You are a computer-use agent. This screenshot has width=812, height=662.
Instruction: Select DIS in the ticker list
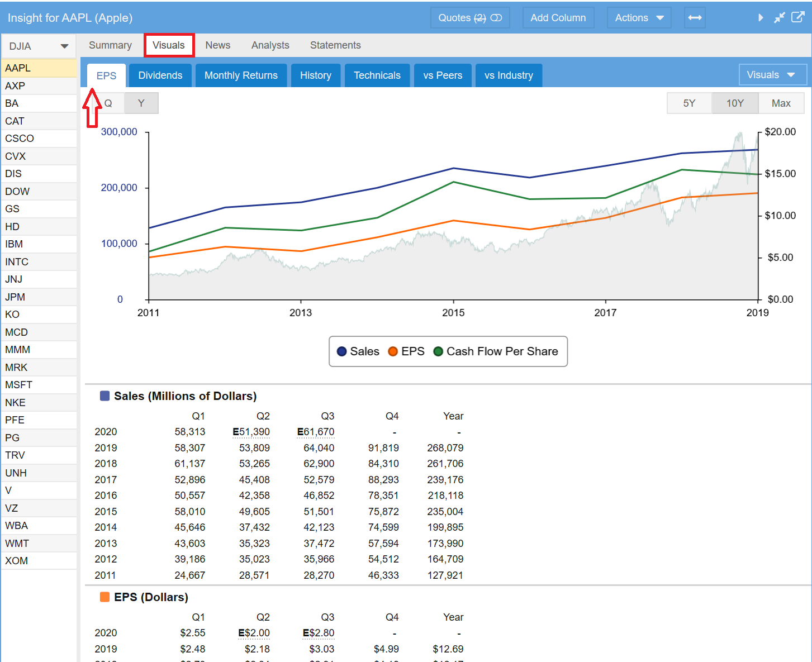(39, 174)
